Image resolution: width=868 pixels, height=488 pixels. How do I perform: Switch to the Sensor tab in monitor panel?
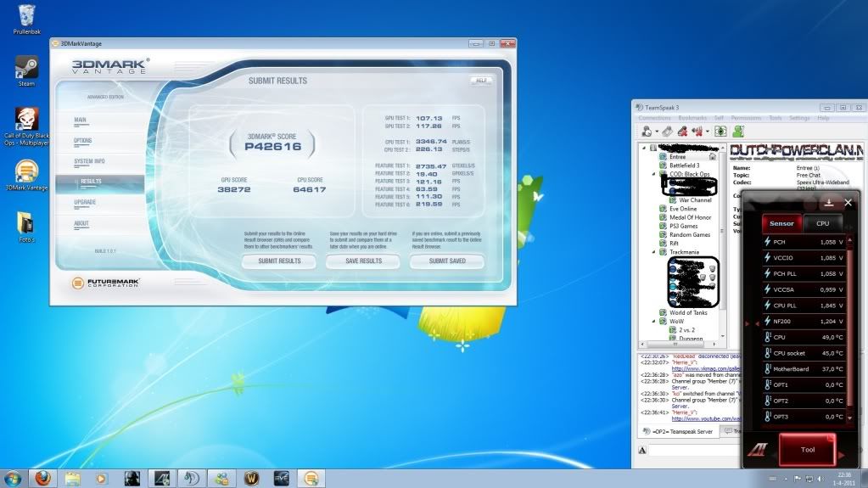pos(781,223)
